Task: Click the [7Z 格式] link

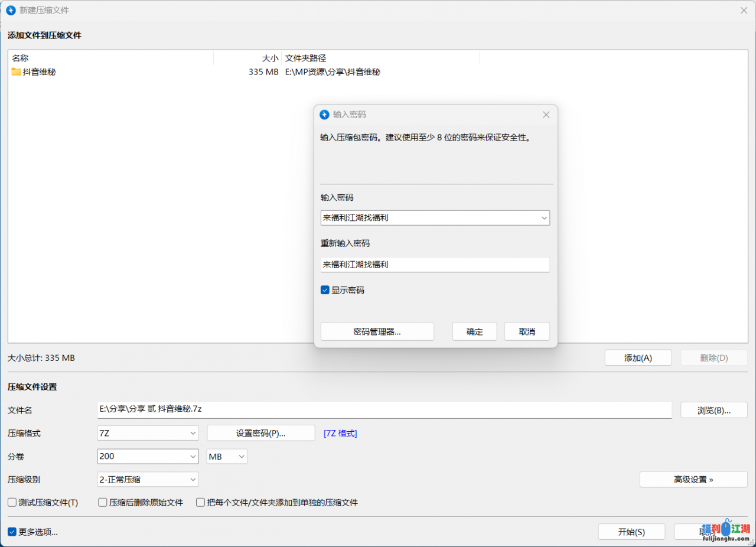Action: pos(340,432)
